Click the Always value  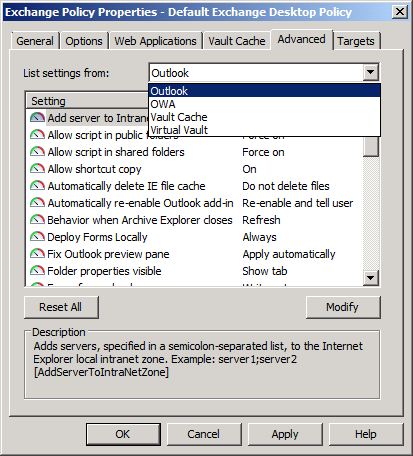point(260,237)
